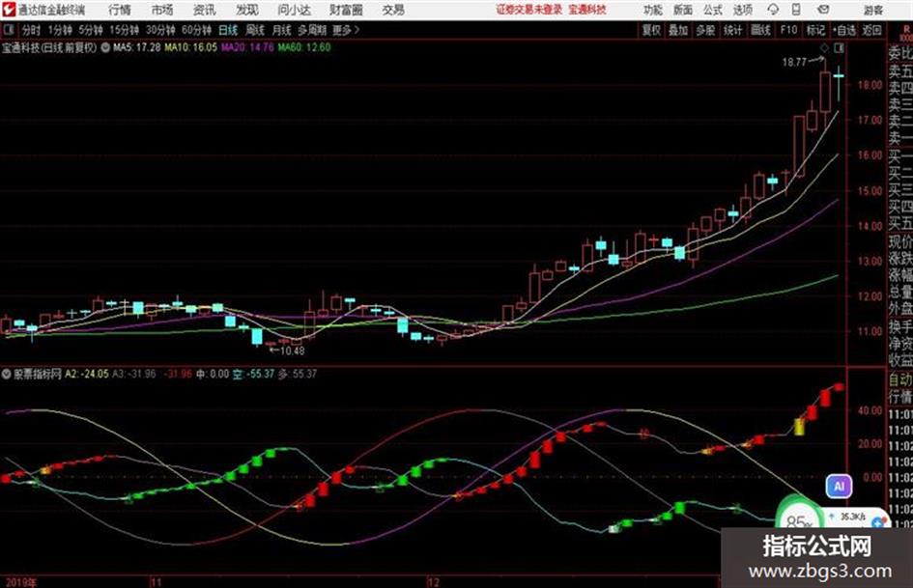Open the headset customer service icon
The height and width of the screenshot is (588, 913).
(x=773, y=10)
